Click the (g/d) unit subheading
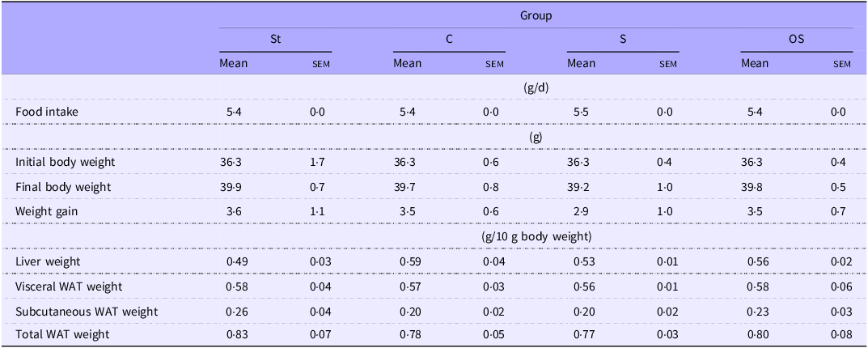 coord(536,87)
